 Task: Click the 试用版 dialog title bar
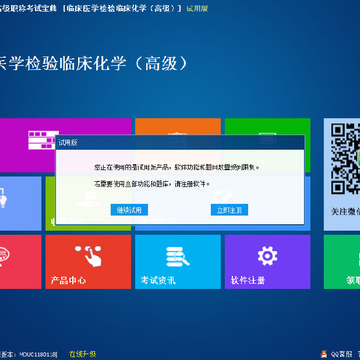click(180, 143)
